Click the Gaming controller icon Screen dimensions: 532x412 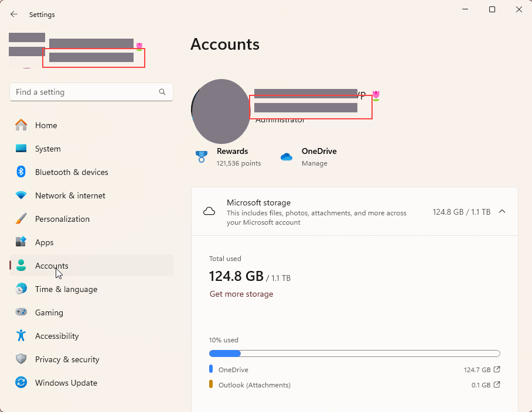(21, 312)
